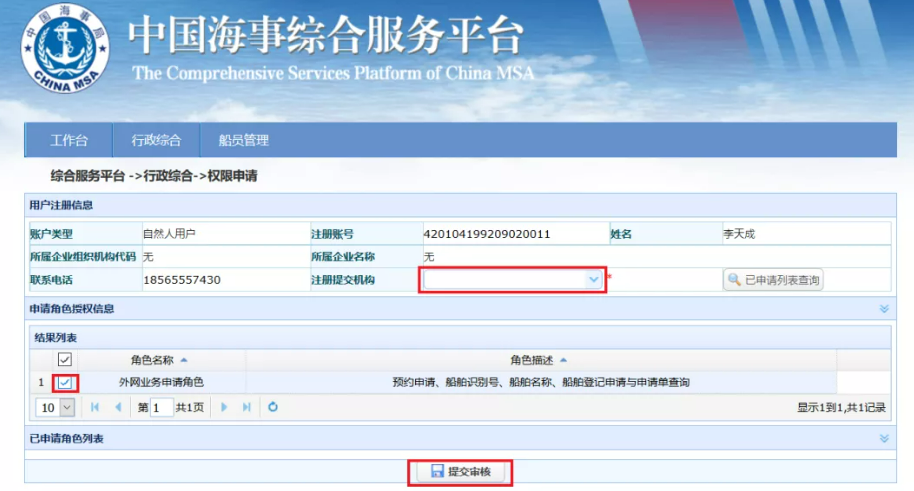914x491 pixels.
Task: Sort by 角色名称 column header
Action: (x=159, y=360)
